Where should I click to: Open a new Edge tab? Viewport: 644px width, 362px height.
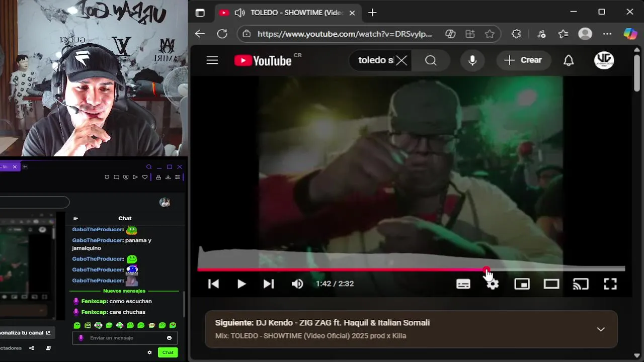pyautogui.click(x=372, y=13)
